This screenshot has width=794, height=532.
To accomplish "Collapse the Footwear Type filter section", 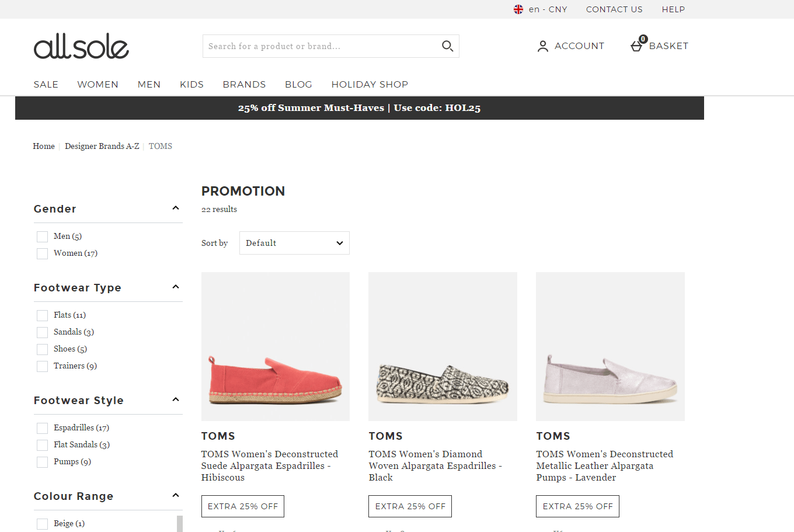I will [x=176, y=287].
